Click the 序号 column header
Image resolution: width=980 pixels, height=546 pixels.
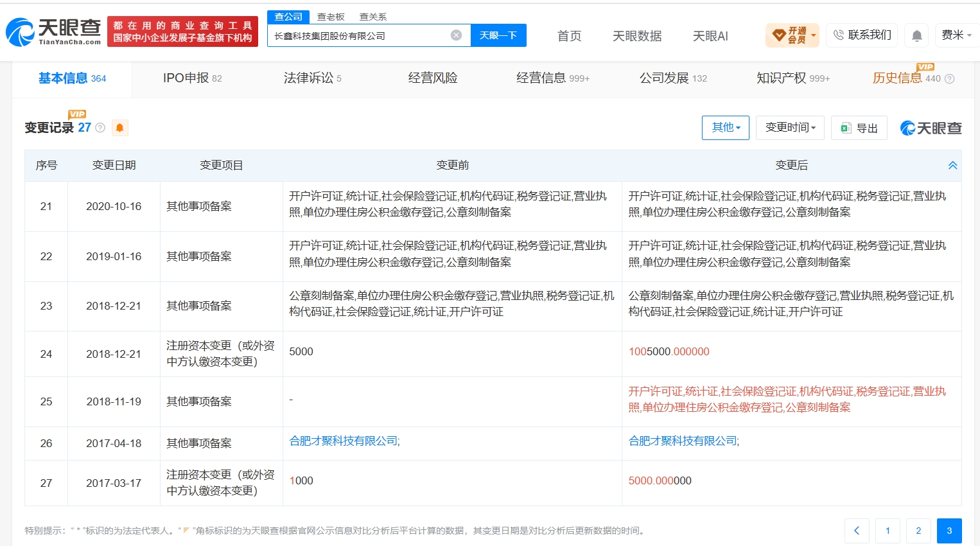[46, 166]
